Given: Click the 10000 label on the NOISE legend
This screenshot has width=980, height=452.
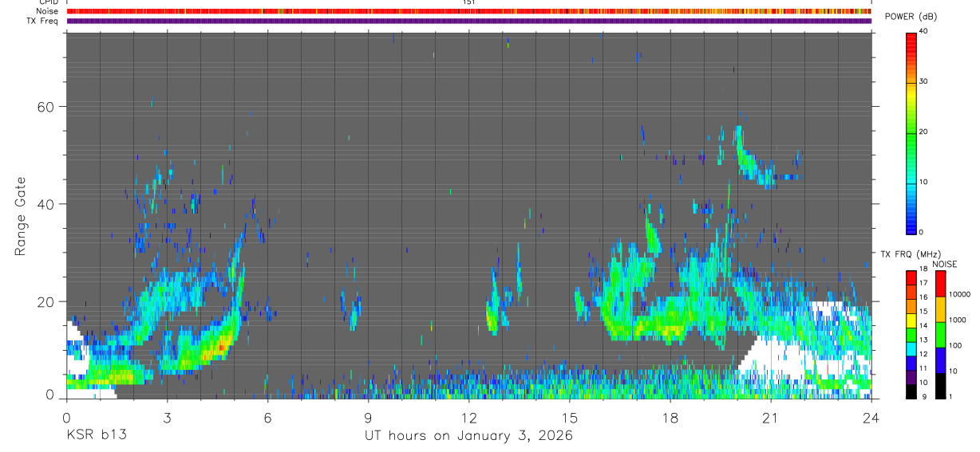Looking at the screenshot, I should coord(961,294).
